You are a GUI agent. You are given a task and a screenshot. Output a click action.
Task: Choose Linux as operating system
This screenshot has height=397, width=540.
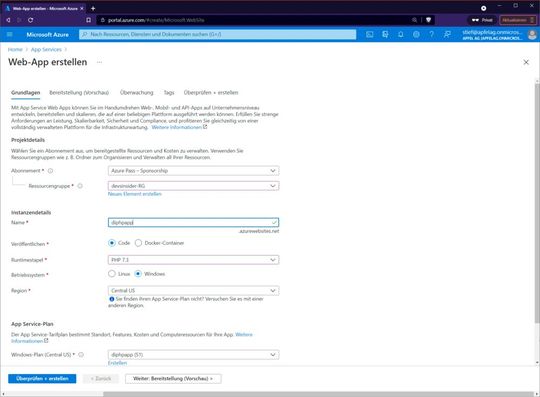click(x=112, y=274)
